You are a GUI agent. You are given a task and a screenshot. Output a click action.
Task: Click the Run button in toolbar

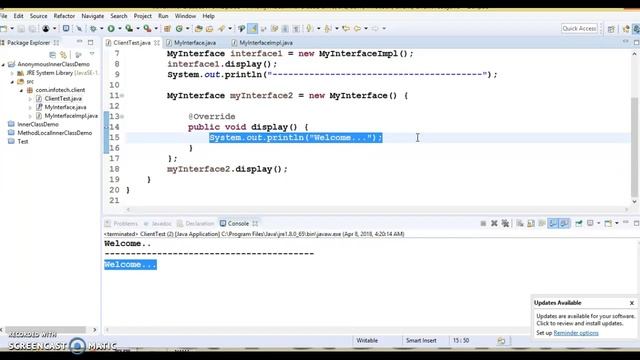coord(111,29)
